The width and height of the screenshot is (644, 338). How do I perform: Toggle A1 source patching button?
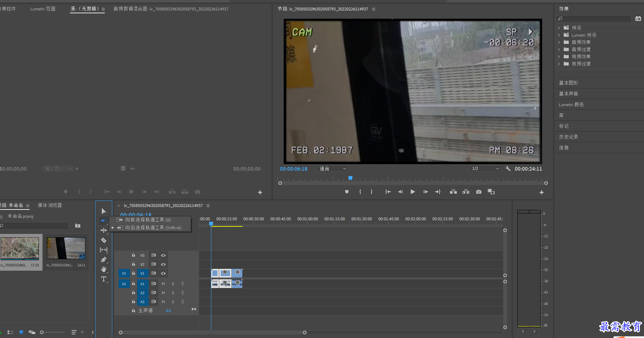(124, 284)
